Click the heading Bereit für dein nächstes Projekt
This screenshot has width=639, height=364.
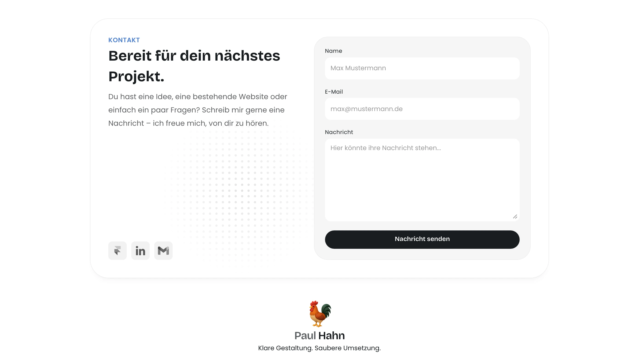[194, 66]
